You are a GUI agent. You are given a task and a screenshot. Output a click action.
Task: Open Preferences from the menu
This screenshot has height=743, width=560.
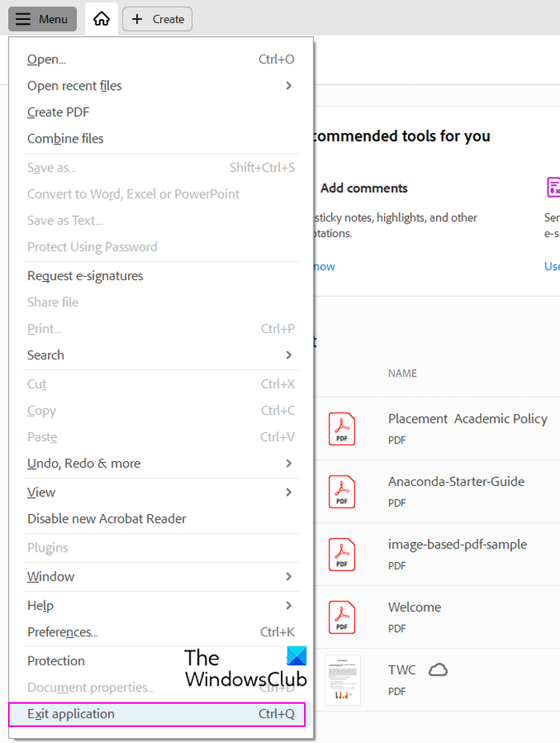[x=62, y=632]
